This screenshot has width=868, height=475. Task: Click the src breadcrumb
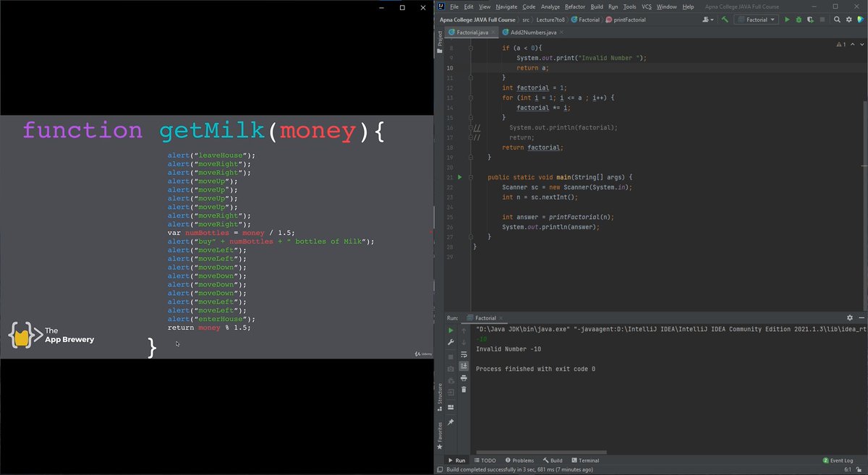click(x=526, y=20)
